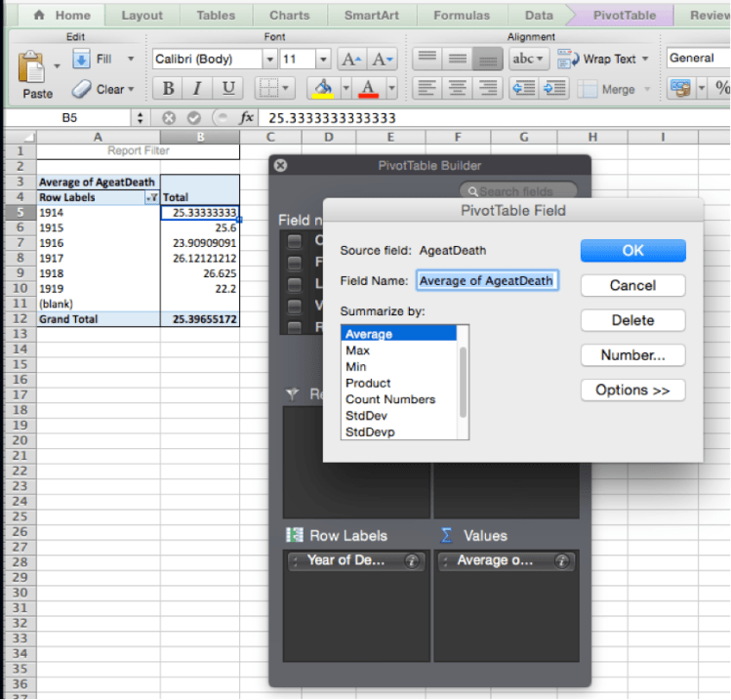Click info icon on Average values field
The image size is (731, 700).
pos(561,561)
